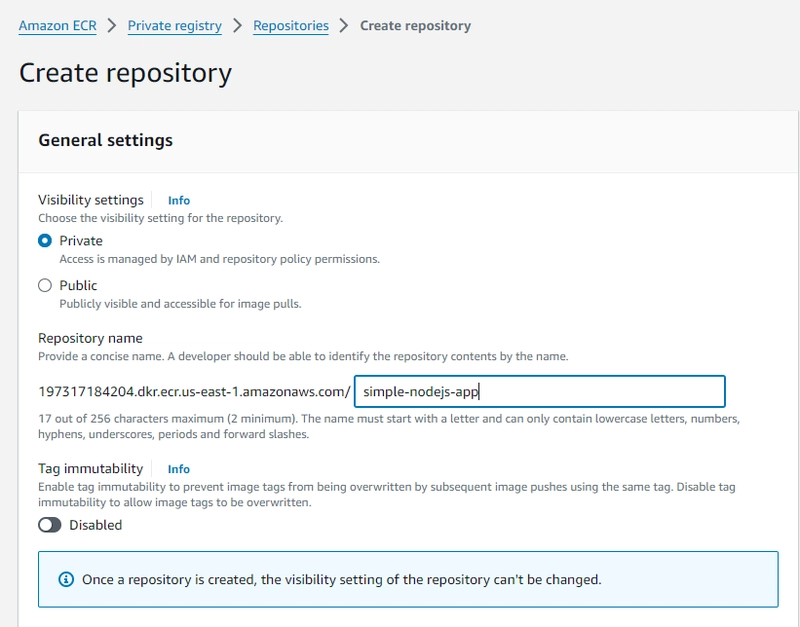Go to Private registry via breadcrumb
The width and height of the screenshot is (800, 627).
pyautogui.click(x=174, y=26)
